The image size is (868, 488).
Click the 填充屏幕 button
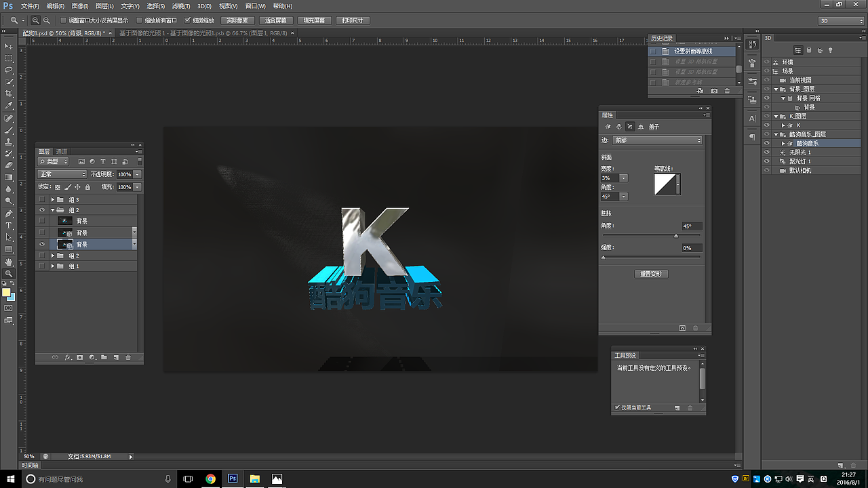[x=314, y=20]
